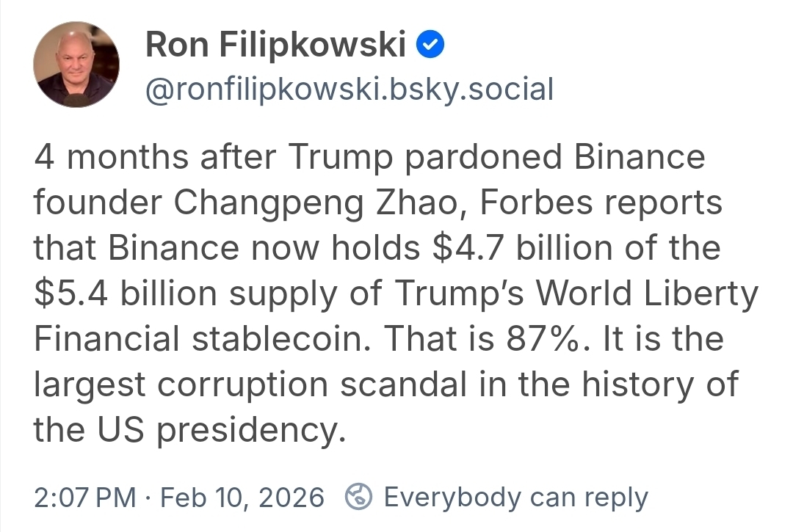
Task: Open the Ron Filipkowski display name link
Action: coord(275,45)
